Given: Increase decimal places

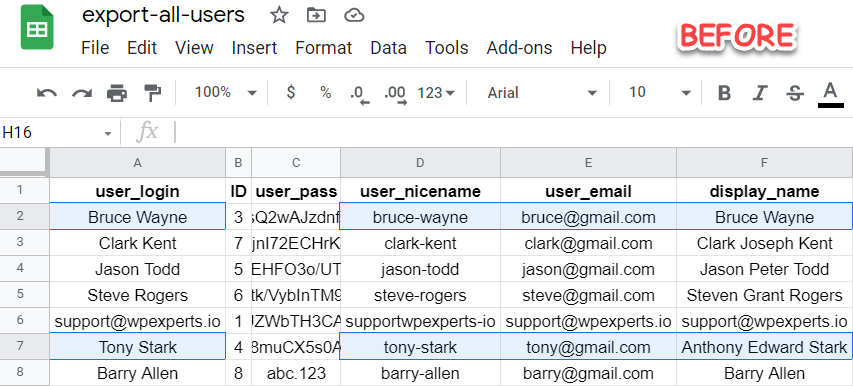Looking at the screenshot, I should coord(395,94).
